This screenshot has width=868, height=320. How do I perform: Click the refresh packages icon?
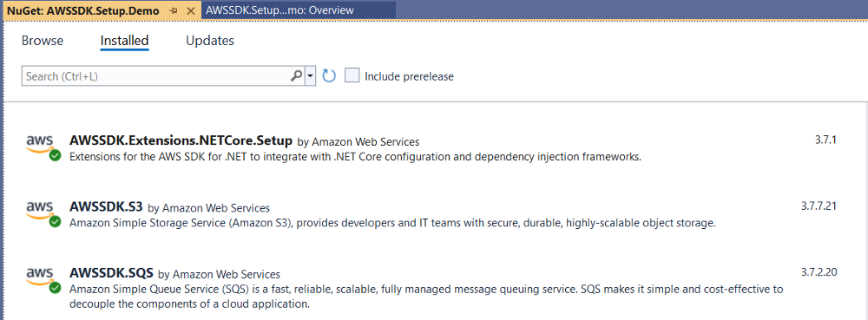(x=329, y=75)
